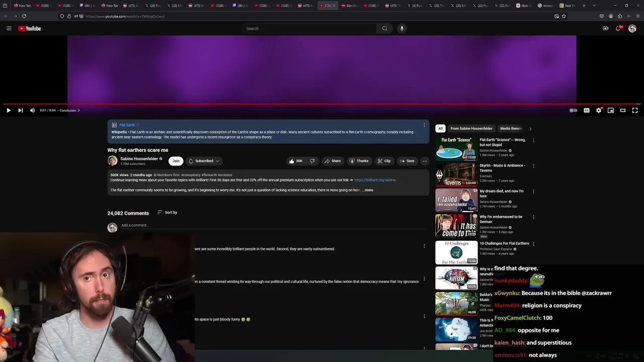The image size is (644, 362).
Task: Click the search magnifier button
Action: pos(385,29)
